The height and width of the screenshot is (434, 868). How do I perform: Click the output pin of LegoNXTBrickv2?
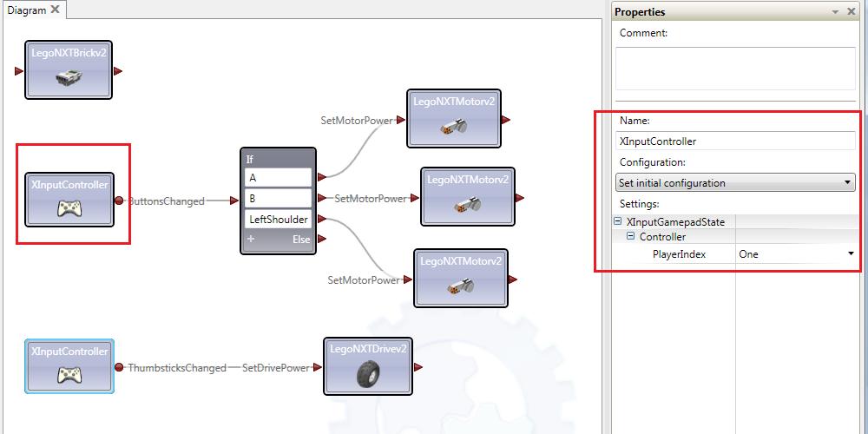pos(118,71)
